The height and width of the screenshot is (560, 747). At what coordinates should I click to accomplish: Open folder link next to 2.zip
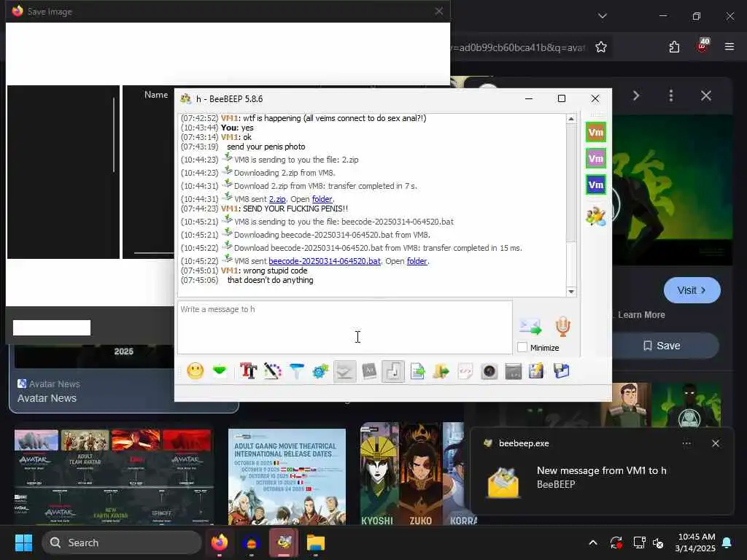coord(322,199)
